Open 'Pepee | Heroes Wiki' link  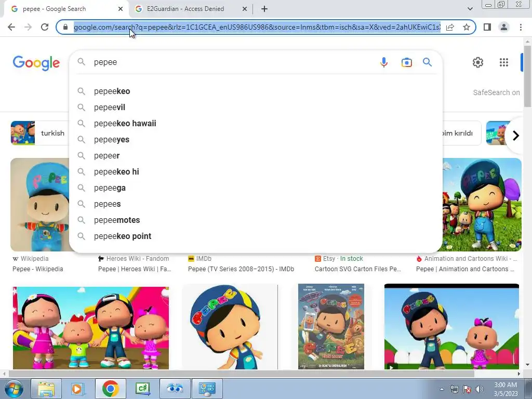point(135,269)
